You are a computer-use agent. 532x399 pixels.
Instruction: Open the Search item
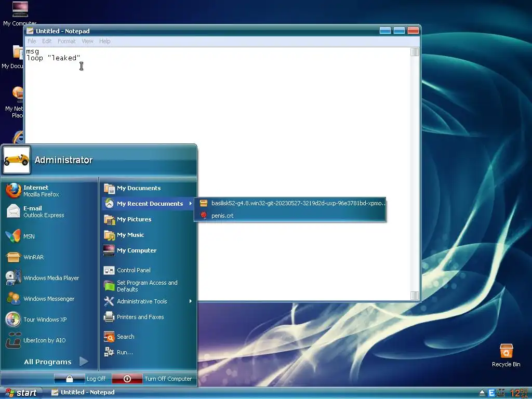(x=148, y=337)
